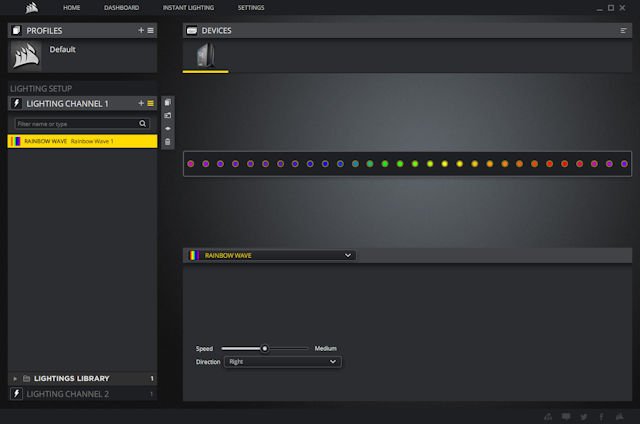Open the INSTANT LIGHTING menu
The height and width of the screenshot is (424, 640).
click(x=188, y=8)
